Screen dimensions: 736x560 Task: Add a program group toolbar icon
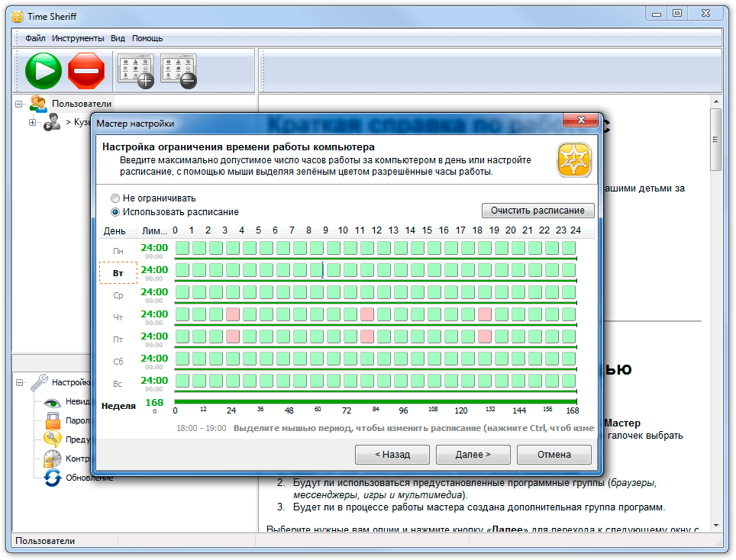(x=136, y=71)
